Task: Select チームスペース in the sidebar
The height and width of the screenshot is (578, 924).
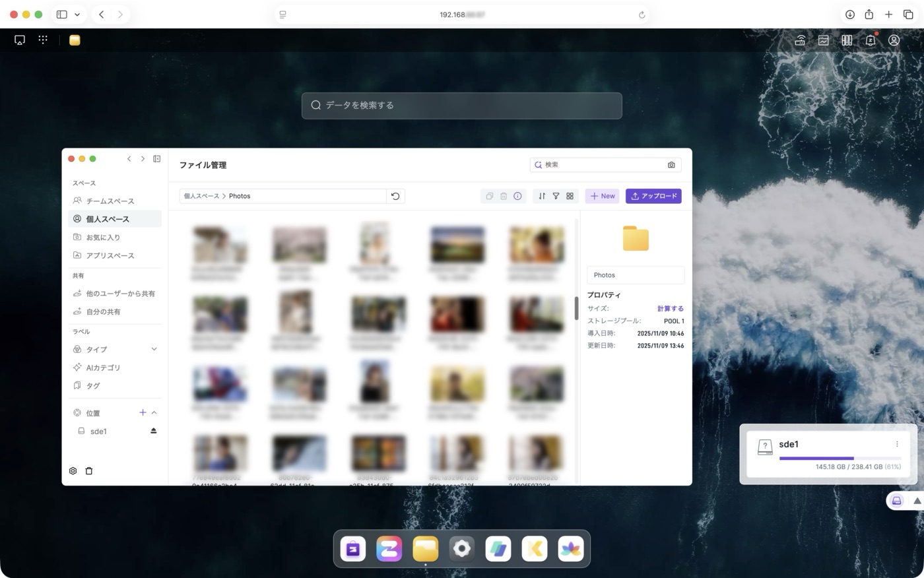Action: [110, 201]
